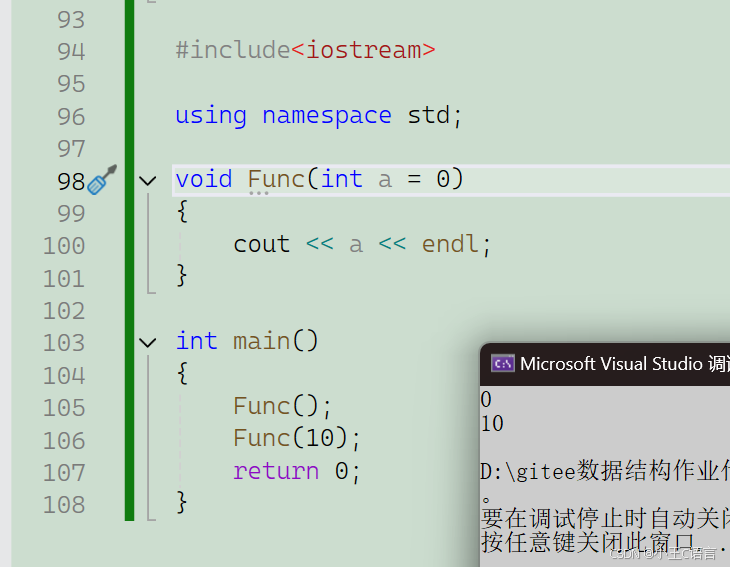
Task: Click the console output value 10
Action: (x=492, y=424)
